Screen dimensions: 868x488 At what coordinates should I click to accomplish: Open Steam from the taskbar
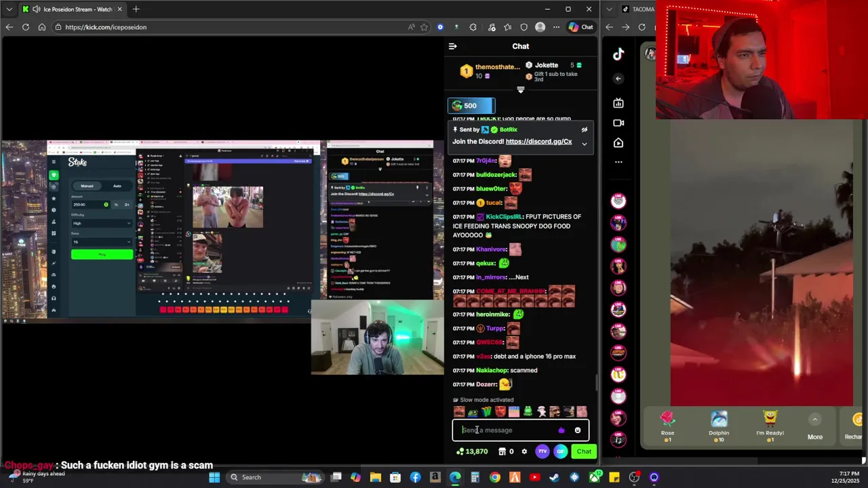[554, 477]
